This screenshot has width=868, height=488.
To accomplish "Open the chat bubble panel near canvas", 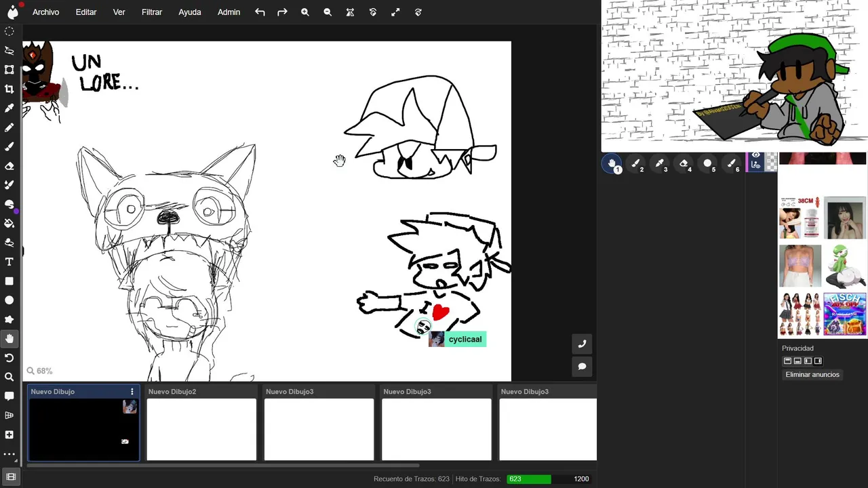I will click(582, 367).
